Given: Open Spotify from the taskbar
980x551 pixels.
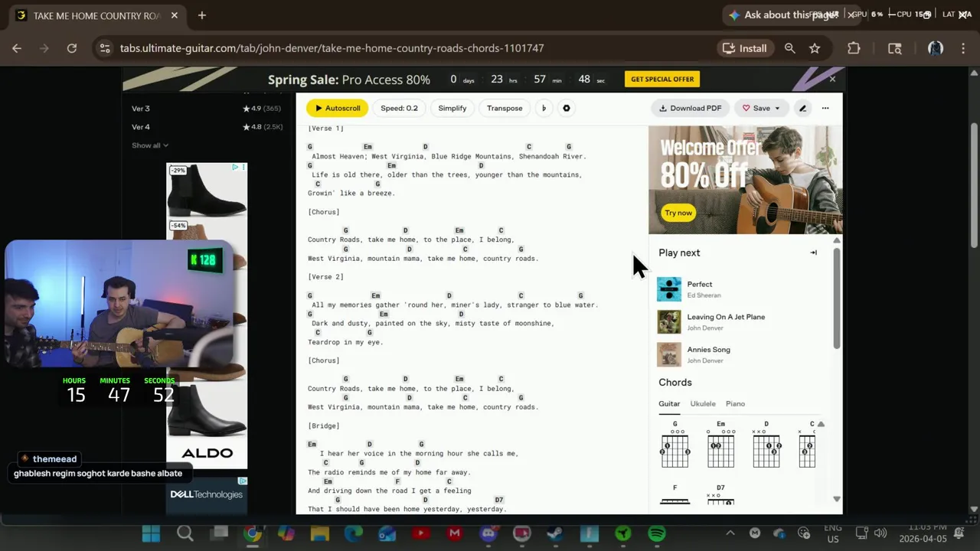Looking at the screenshot, I should click(x=657, y=533).
